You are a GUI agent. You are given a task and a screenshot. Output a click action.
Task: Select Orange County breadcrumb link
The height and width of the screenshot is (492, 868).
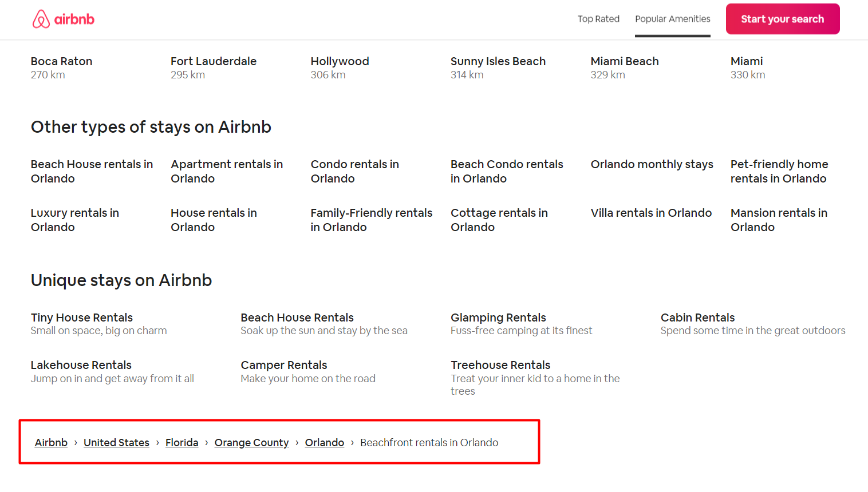tap(251, 442)
